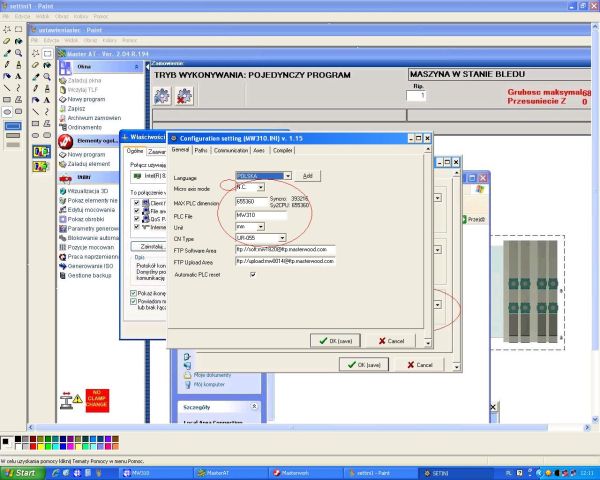Click the clamp warning icon at bottom left
Image resolution: width=600 pixels, height=480 pixels.
click(71, 401)
